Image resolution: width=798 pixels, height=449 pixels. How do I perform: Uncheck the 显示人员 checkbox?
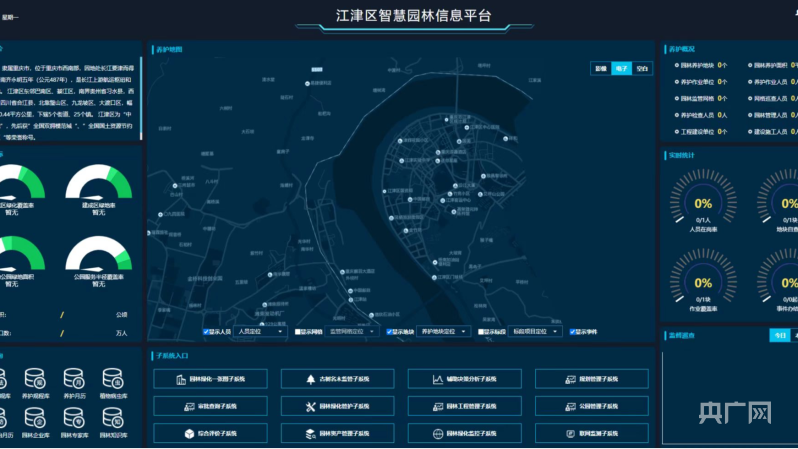[x=206, y=332]
